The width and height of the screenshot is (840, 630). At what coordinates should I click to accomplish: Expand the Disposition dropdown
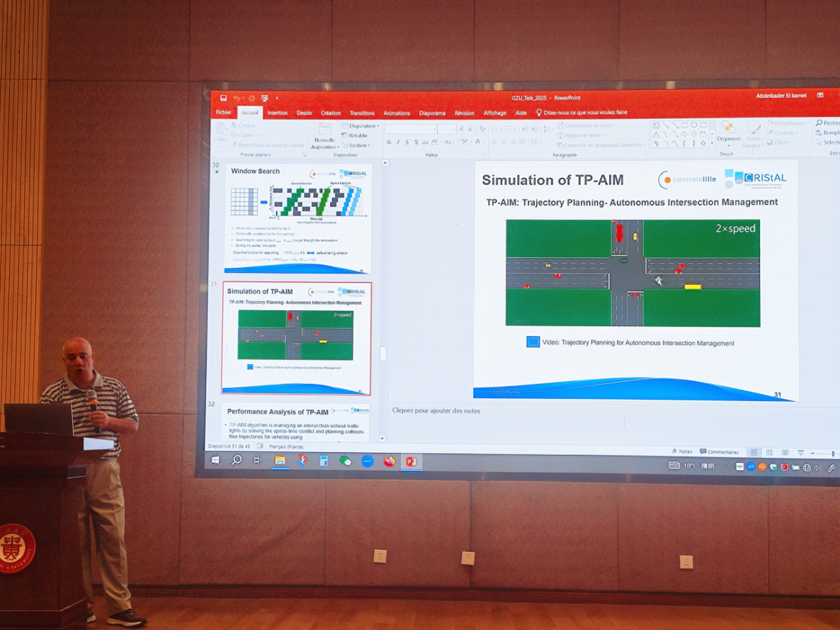[361, 126]
